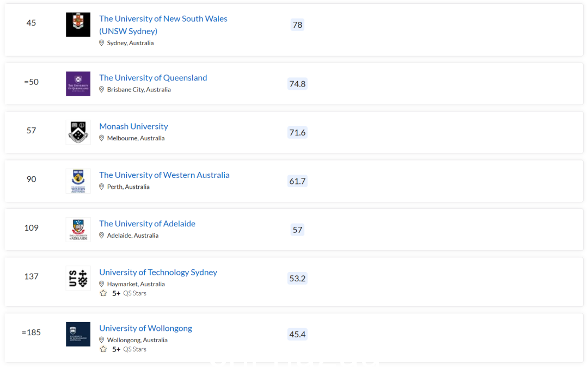Visit The University of Adelaide page link
588x370 pixels.
click(147, 224)
